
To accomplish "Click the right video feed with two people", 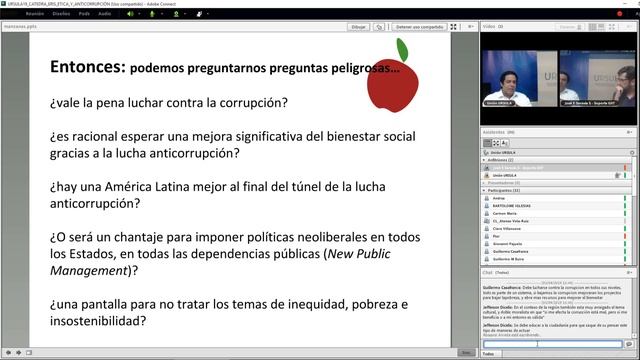I will pyautogui.click(x=598, y=78).
